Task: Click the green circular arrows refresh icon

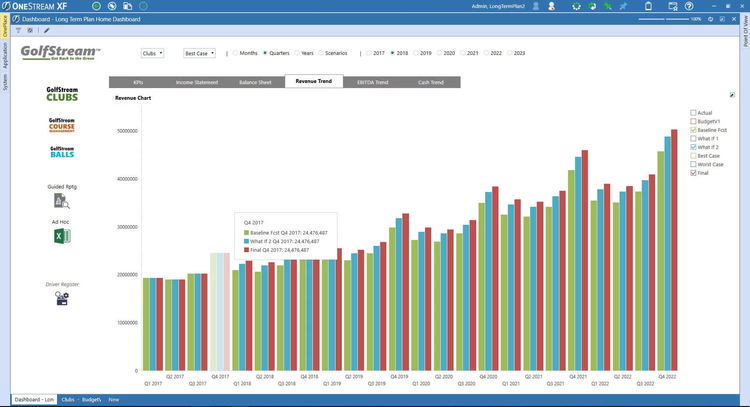Action: click(592, 6)
